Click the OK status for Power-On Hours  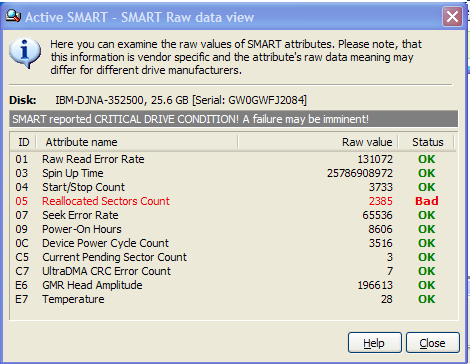[427, 229]
